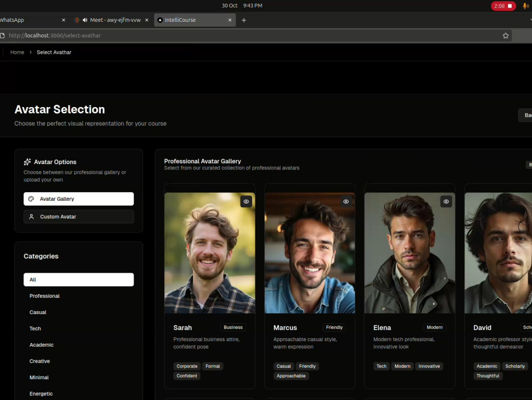Click the Modern badge beside Elena name
Viewport: 532px width, 400px height.
(435, 328)
